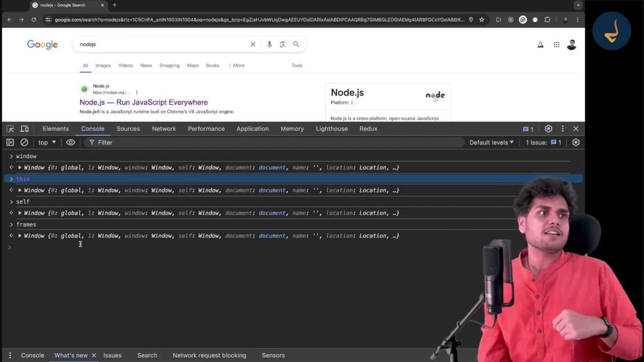
Task: Clear the console with the ban icon
Action: (x=24, y=142)
